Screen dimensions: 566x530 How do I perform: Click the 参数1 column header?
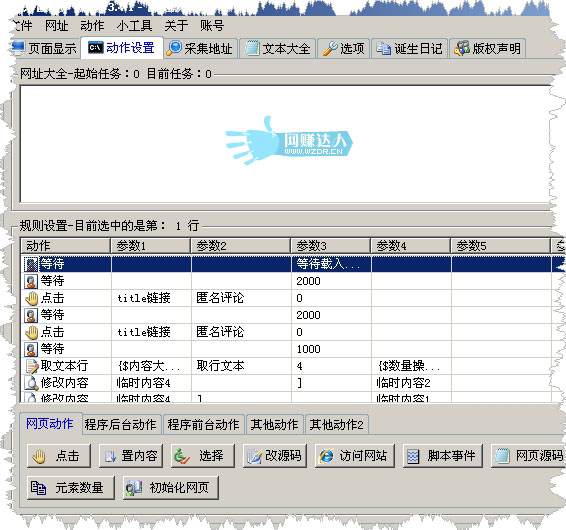151,246
